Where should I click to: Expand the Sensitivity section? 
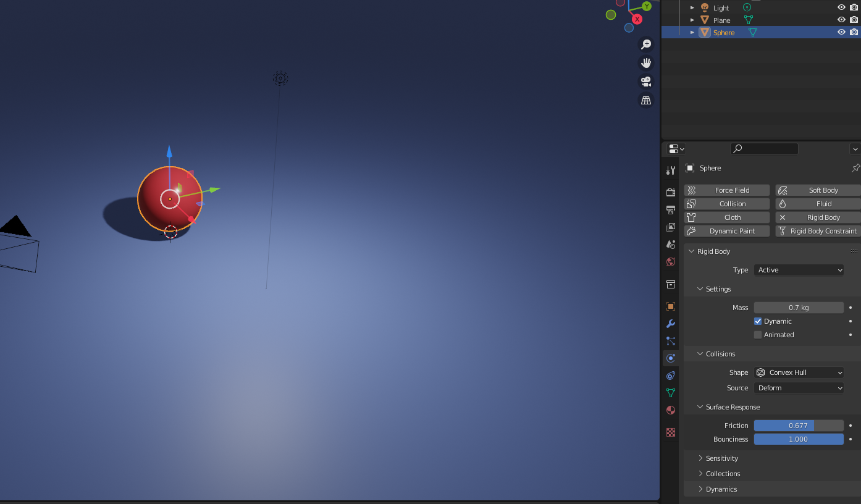point(721,458)
